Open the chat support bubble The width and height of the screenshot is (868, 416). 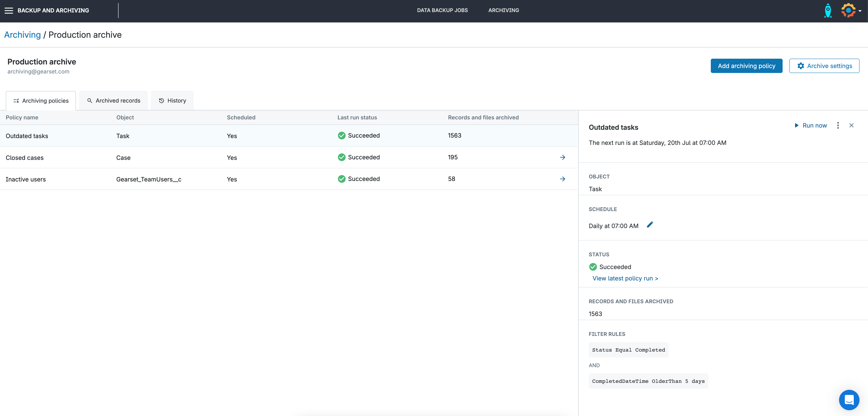pos(849,400)
